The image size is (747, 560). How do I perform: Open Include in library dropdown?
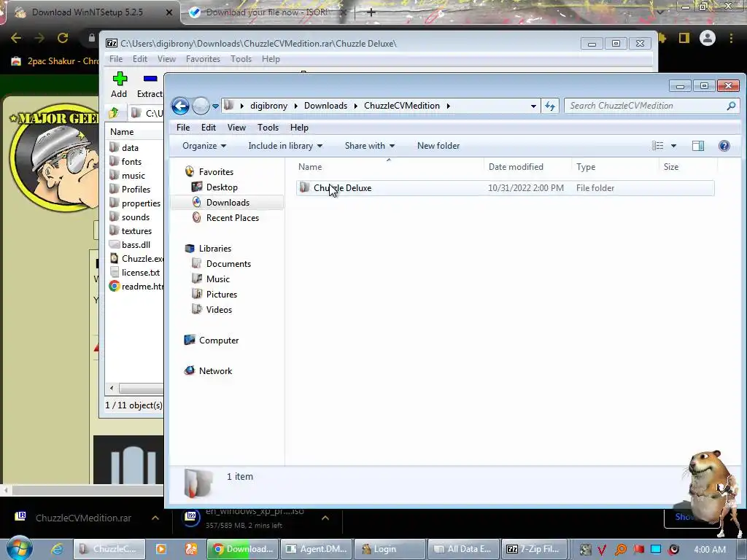coord(285,146)
